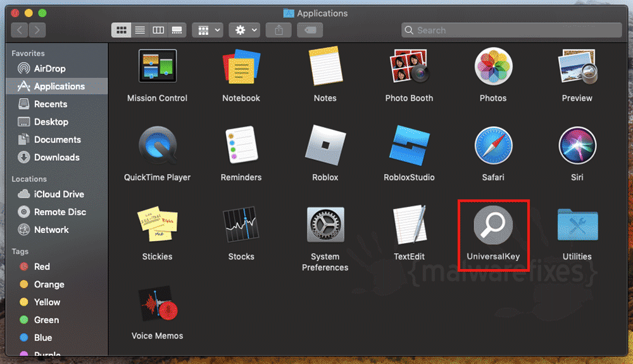
Task: Select Applications in the sidebar
Action: [57, 86]
